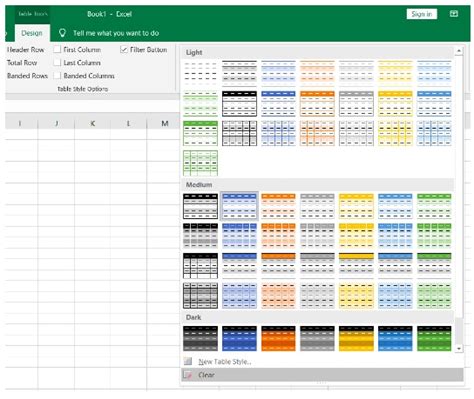This screenshot has width=474, height=399.
Task: Apply the black outlined Medium style in third row
Action: [x=200, y=266]
